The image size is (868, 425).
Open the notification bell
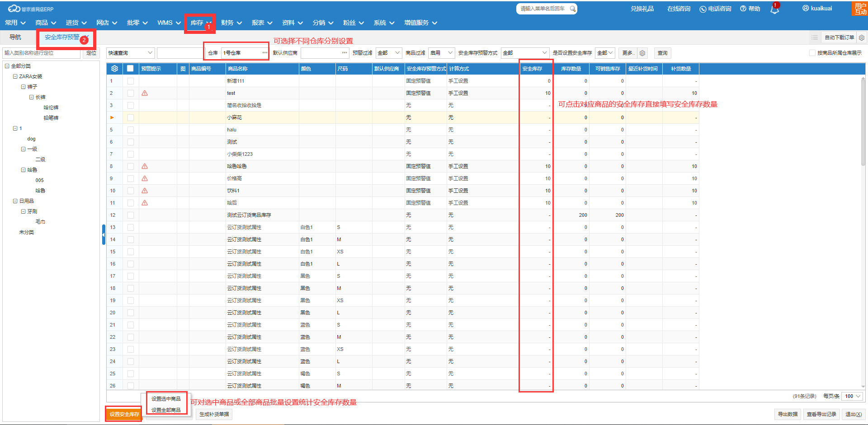point(774,9)
